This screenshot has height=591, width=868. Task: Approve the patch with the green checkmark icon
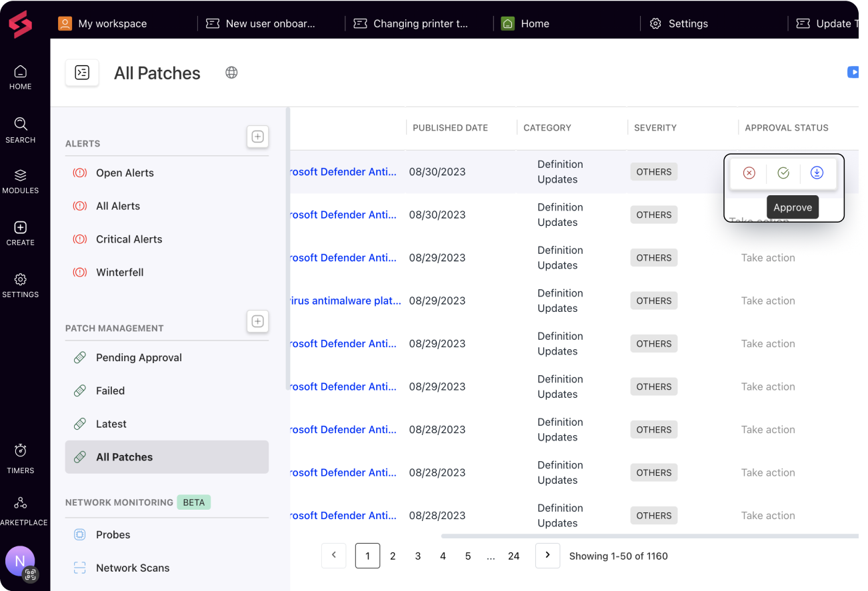[x=783, y=173]
